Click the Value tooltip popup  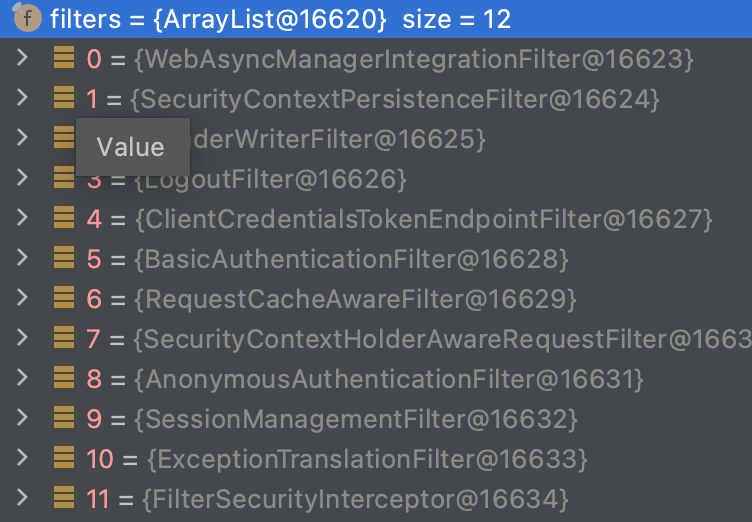[131, 147]
